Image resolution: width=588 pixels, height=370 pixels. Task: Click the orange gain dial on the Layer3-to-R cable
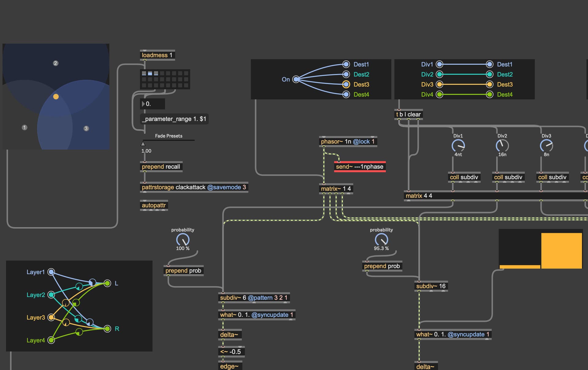pyautogui.click(x=66, y=322)
